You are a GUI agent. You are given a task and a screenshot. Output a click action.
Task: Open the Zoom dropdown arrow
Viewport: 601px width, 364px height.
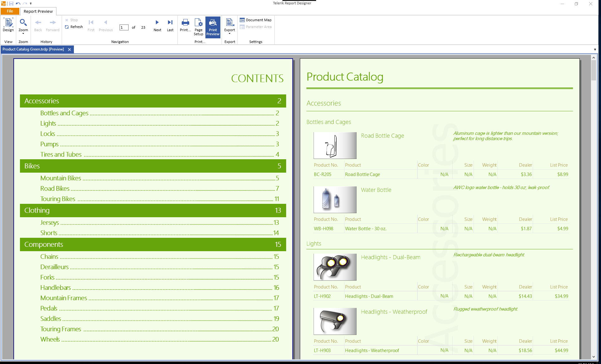click(x=23, y=34)
